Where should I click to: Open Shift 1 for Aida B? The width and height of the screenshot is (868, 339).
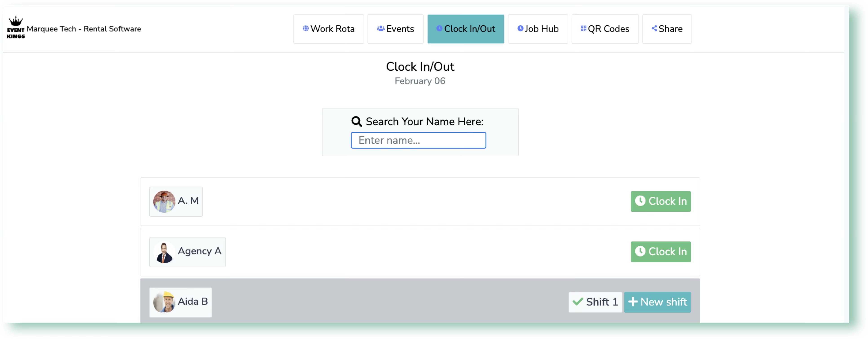595,302
